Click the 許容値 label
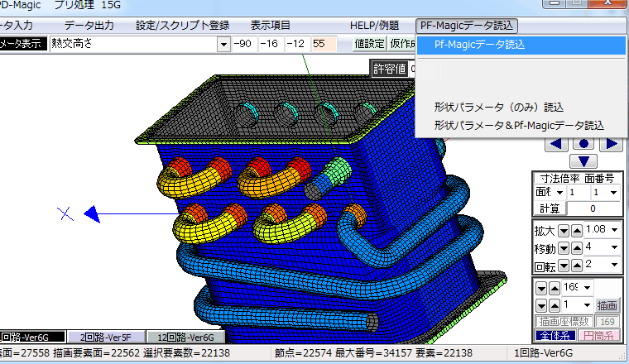The height and width of the screenshot is (364, 629). 389,69
